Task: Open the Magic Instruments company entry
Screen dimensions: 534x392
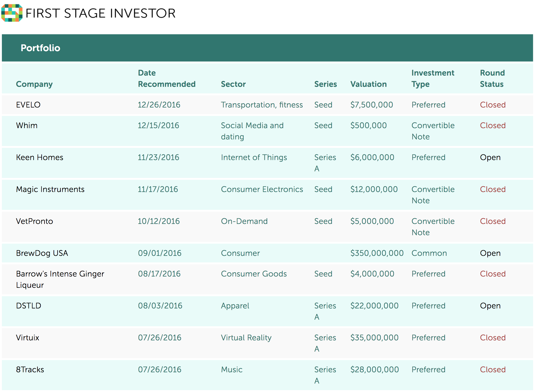Action: click(50, 189)
